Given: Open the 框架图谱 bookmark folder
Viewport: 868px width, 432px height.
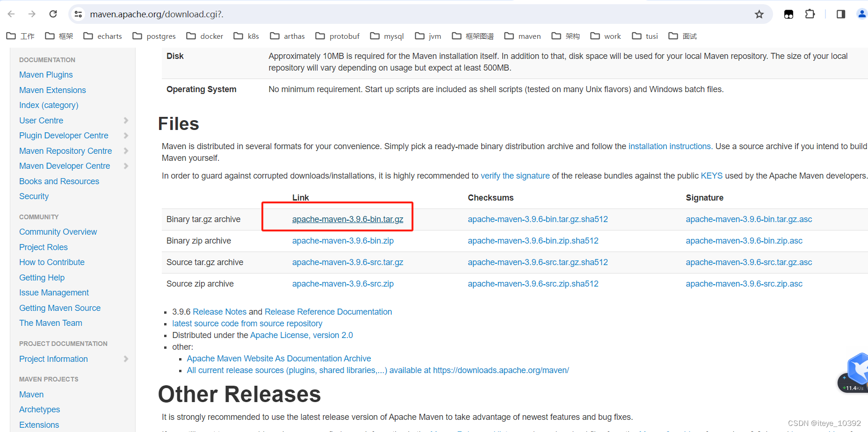Looking at the screenshot, I should click(473, 36).
